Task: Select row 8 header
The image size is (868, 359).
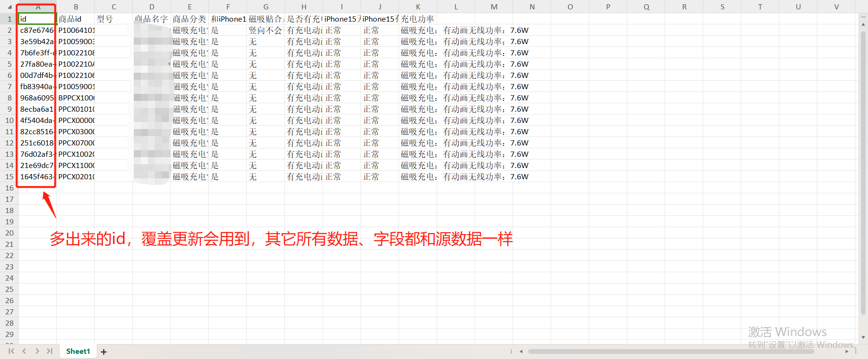Action: pyautogui.click(x=9, y=98)
